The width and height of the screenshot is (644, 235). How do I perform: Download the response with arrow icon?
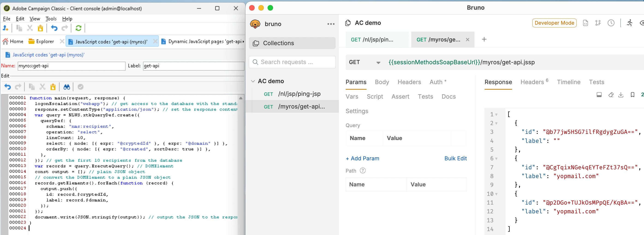(x=621, y=95)
